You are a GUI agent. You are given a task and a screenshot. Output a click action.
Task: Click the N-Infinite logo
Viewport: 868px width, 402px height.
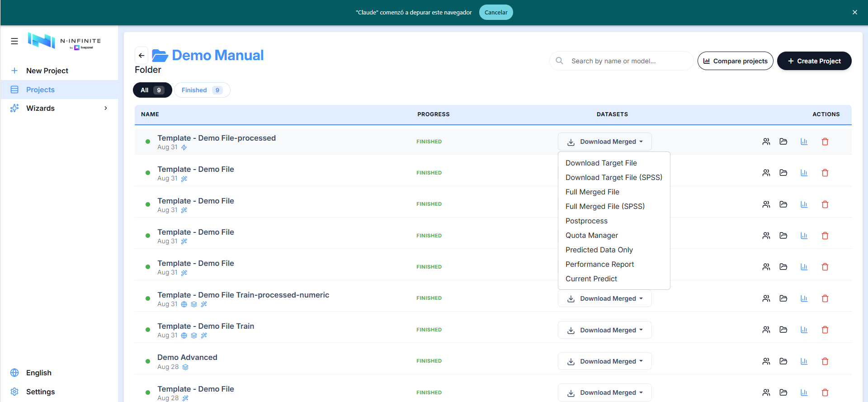coord(64,41)
